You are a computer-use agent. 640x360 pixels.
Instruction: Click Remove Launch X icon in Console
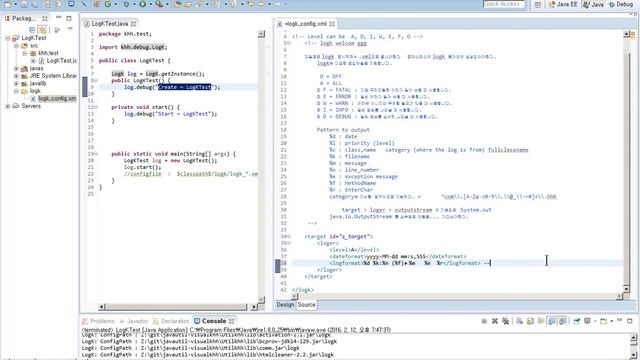pos(495,321)
